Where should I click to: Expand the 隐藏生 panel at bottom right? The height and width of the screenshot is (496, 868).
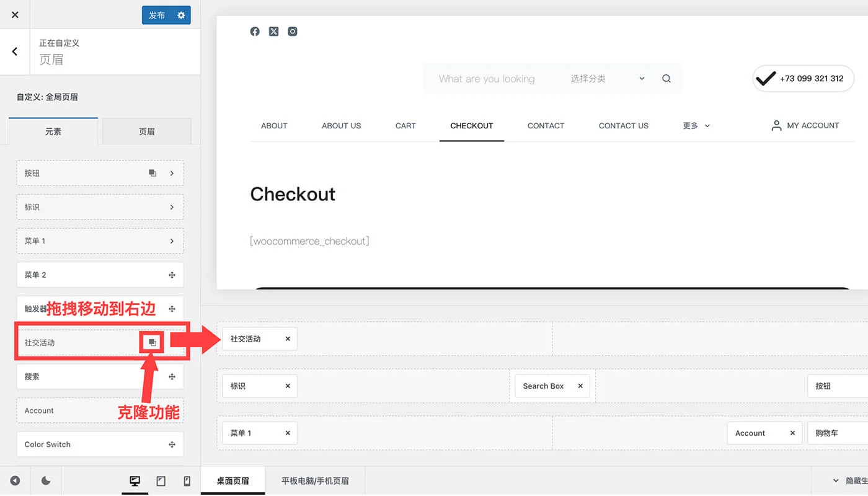tap(836, 480)
